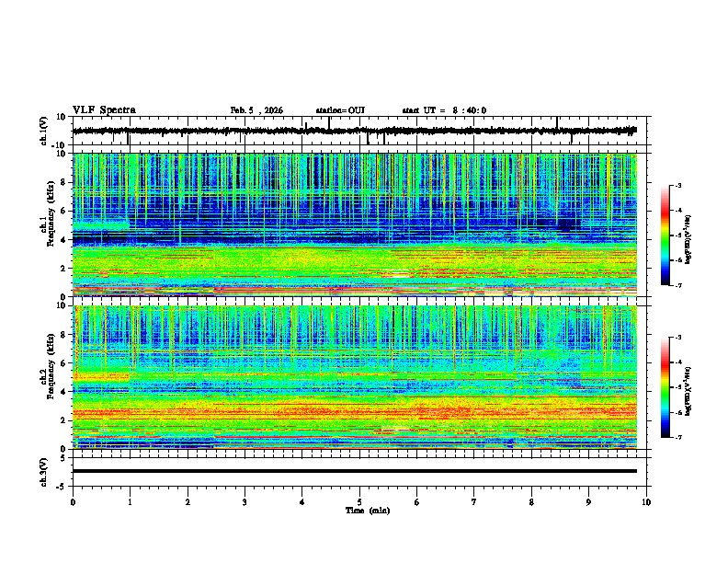Click the "-7" label on ch.2 color bar
Image resolution: width=728 pixels, height=563 pixels.
[x=678, y=438]
